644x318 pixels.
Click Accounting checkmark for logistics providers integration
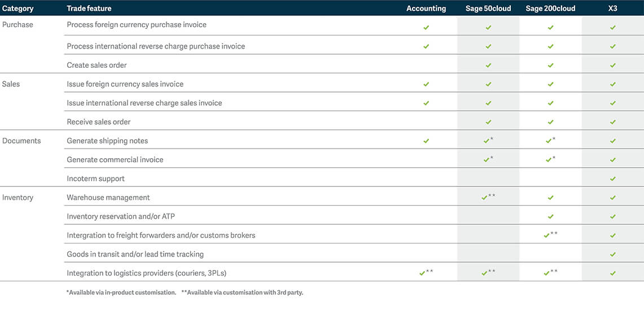pyautogui.click(x=422, y=273)
